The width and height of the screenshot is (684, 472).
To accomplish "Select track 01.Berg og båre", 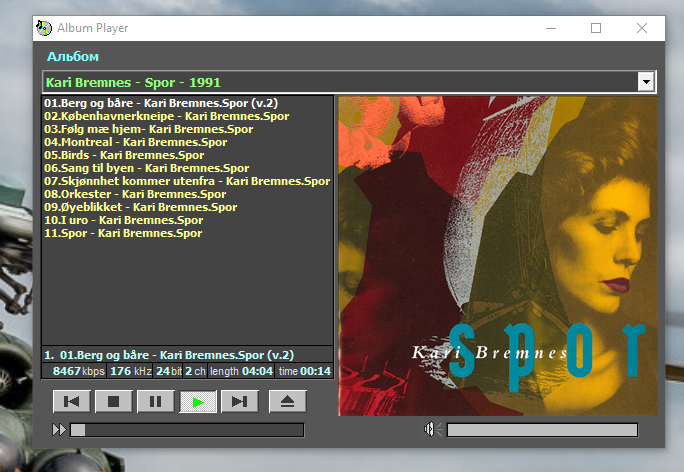I will [187, 103].
